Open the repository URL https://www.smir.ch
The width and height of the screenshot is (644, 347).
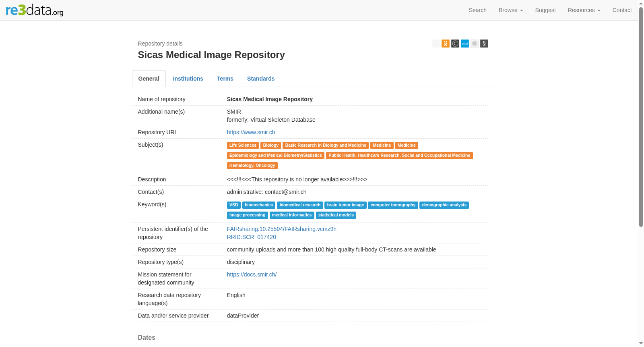point(251,132)
